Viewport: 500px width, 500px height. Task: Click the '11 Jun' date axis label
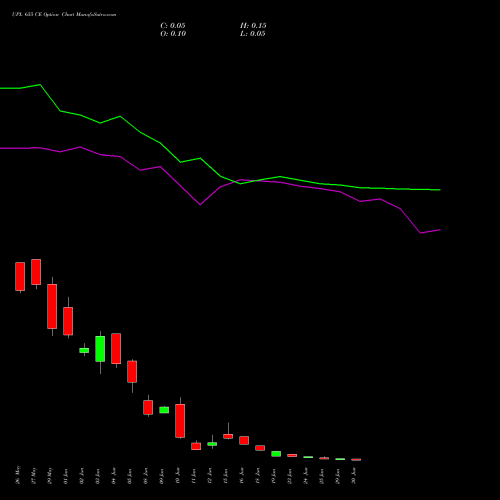click(194, 476)
